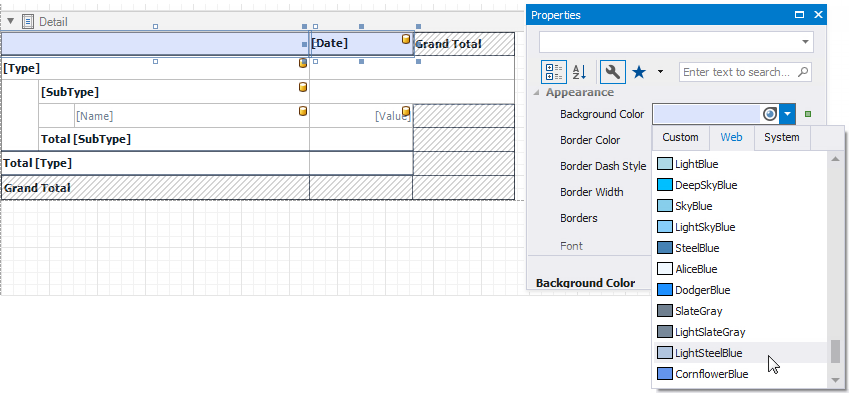Screen dimensions: 849x393
Task: Select the Grand Total row header cell
Action: (155, 188)
